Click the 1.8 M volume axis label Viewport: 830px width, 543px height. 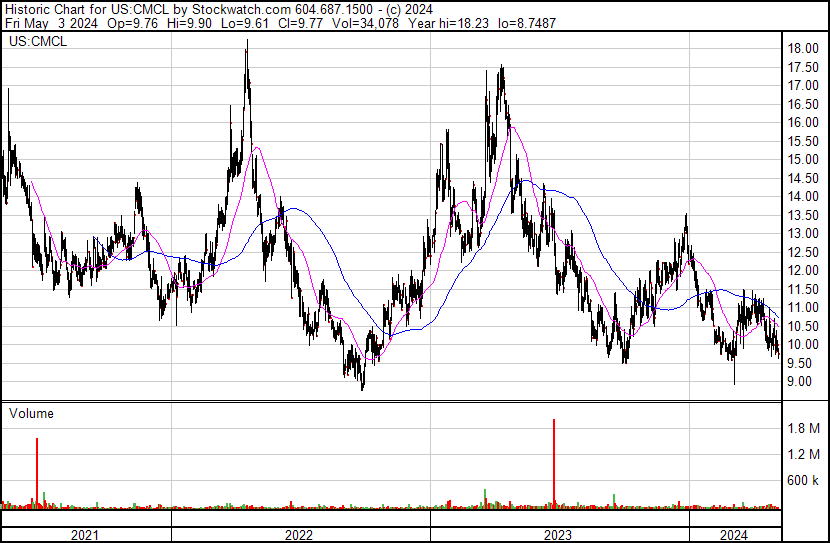(804, 428)
